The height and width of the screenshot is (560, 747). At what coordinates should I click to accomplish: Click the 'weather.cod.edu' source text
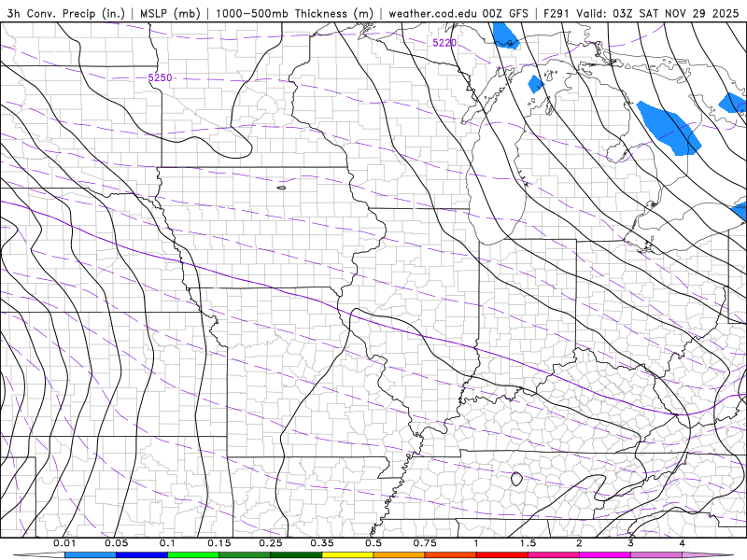pyautogui.click(x=433, y=13)
